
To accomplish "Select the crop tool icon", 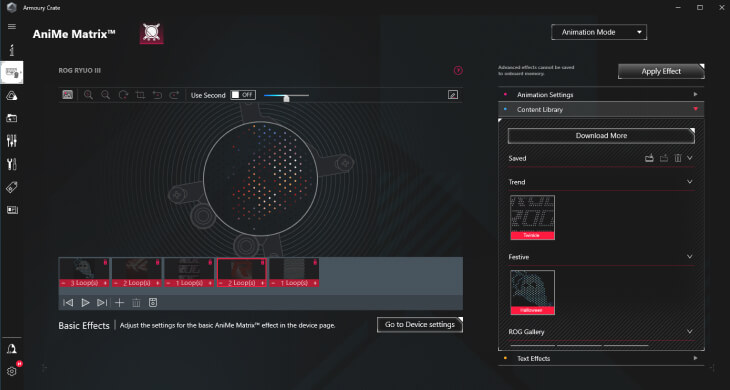I will (140, 95).
